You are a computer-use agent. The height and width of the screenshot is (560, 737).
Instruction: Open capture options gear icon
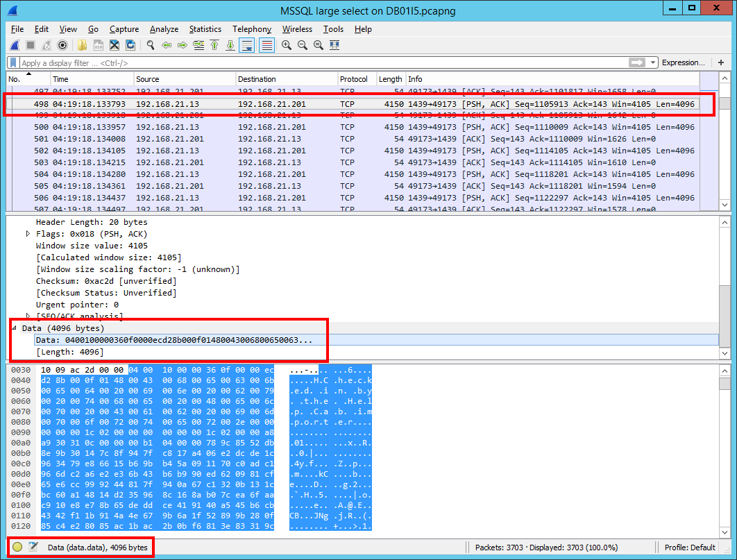pos(62,45)
